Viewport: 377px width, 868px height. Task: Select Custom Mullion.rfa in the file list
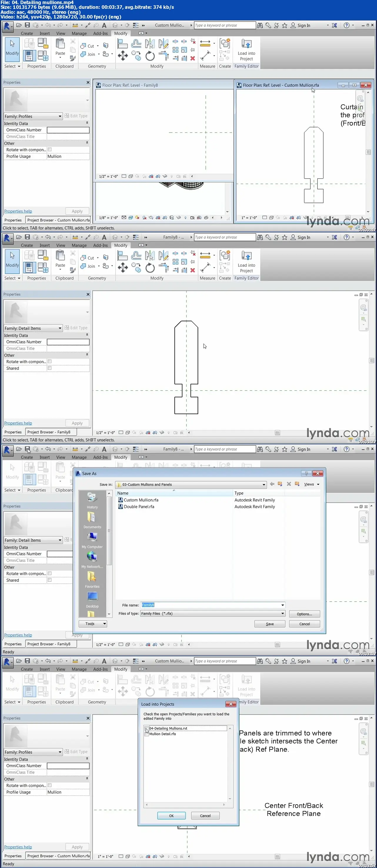(x=141, y=500)
